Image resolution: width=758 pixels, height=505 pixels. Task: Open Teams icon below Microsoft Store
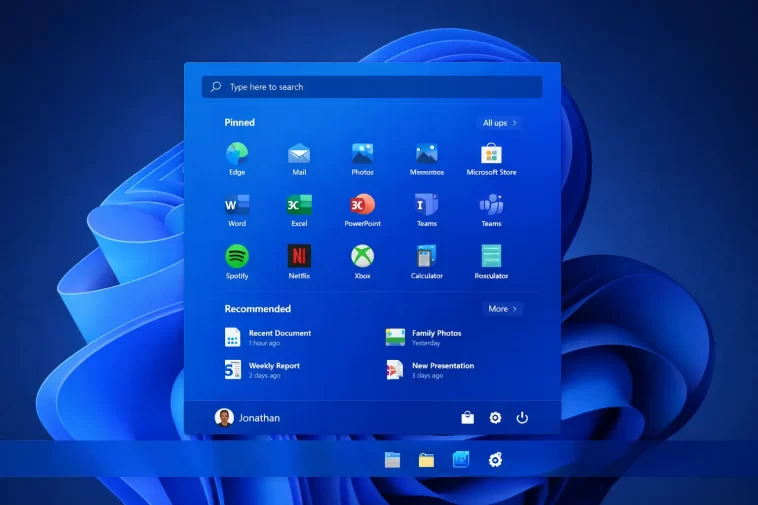(x=491, y=211)
